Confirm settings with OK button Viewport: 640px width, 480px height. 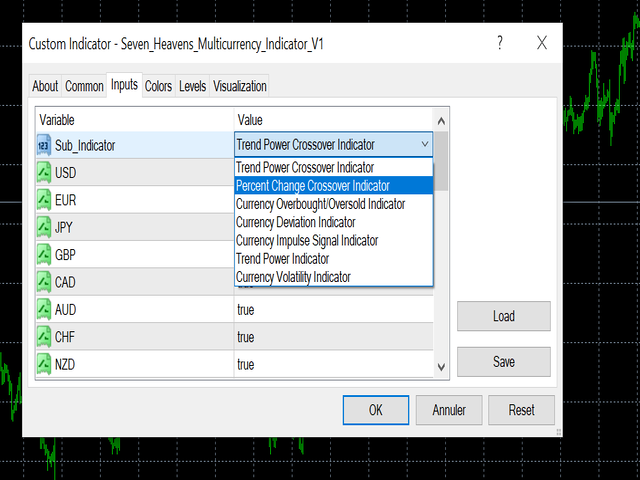tap(375, 410)
